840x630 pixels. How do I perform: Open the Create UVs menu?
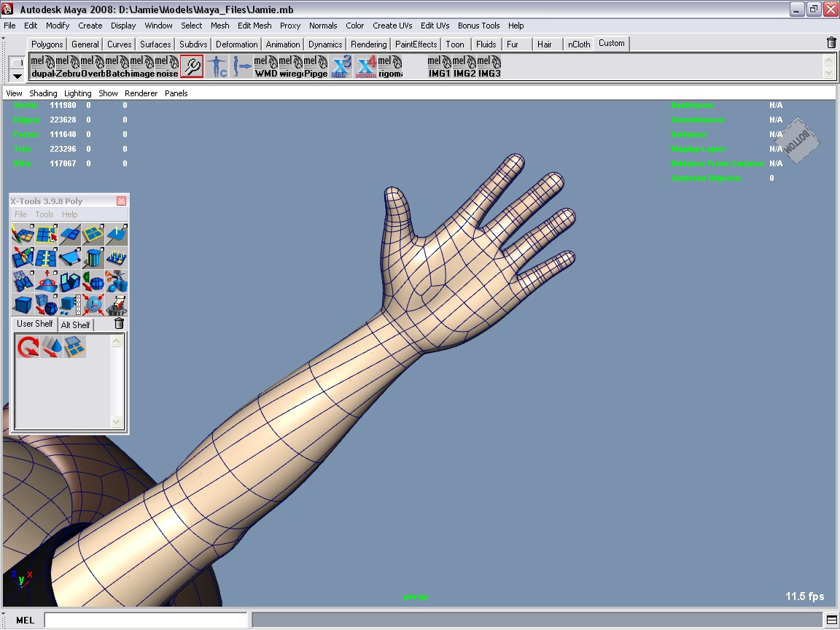tap(392, 26)
